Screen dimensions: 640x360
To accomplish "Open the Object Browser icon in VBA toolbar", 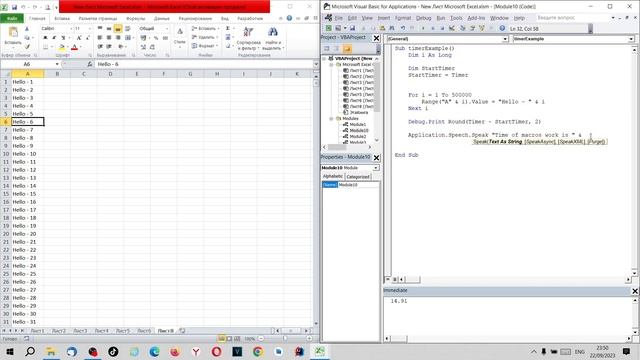I will click(482, 28).
